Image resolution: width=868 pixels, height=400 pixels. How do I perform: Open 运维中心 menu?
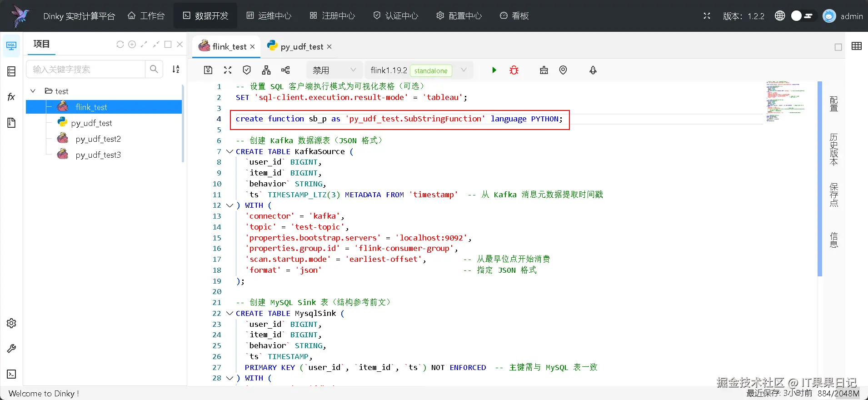tap(269, 16)
